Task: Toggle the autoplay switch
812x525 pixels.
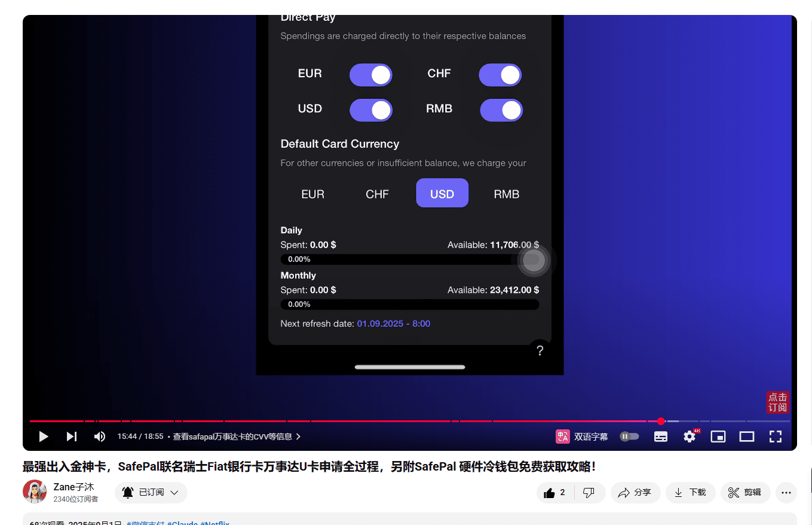Action: click(x=630, y=437)
